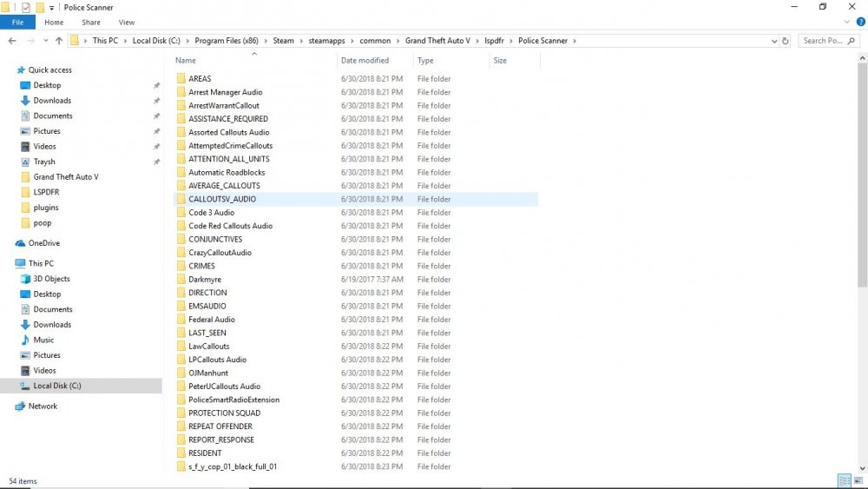868x489 pixels.
Task: Click the Quick access star icon
Action: [x=21, y=69]
